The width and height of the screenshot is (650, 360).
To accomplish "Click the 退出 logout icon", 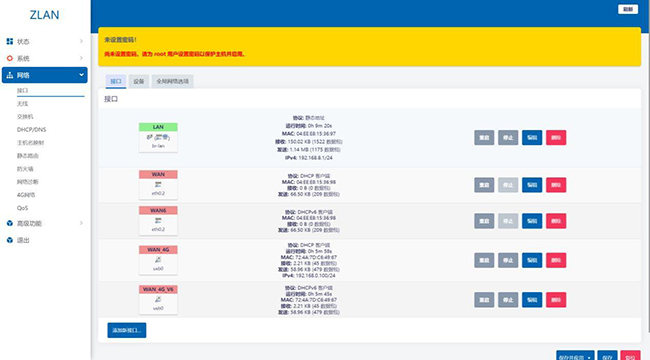I will pos(10,240).
